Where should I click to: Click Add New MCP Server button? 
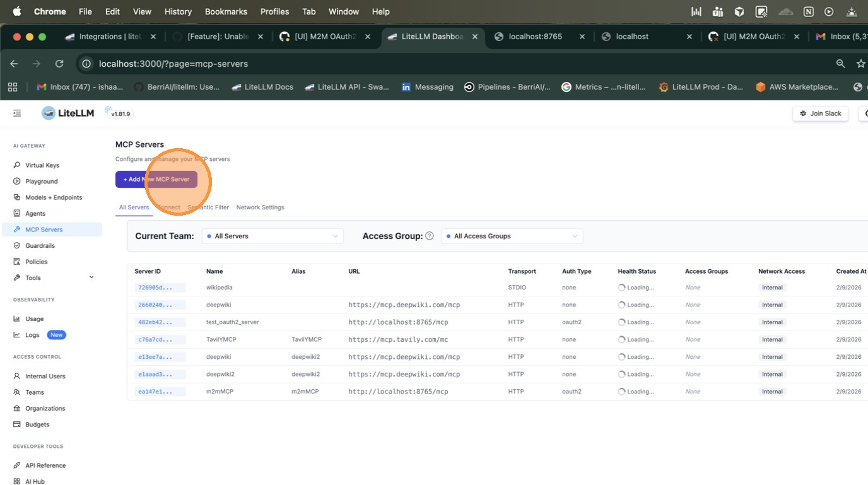(156, 180)
